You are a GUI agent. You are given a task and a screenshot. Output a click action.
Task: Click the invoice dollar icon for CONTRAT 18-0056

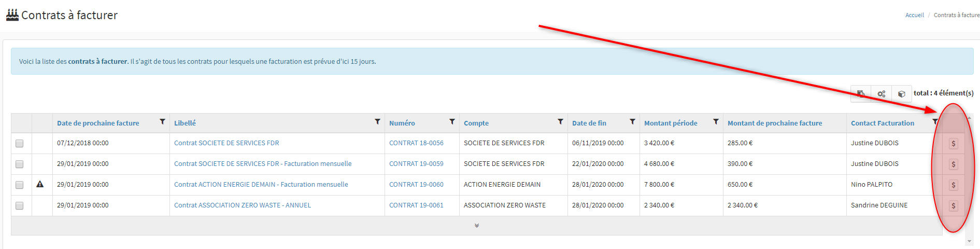[953, 144]
